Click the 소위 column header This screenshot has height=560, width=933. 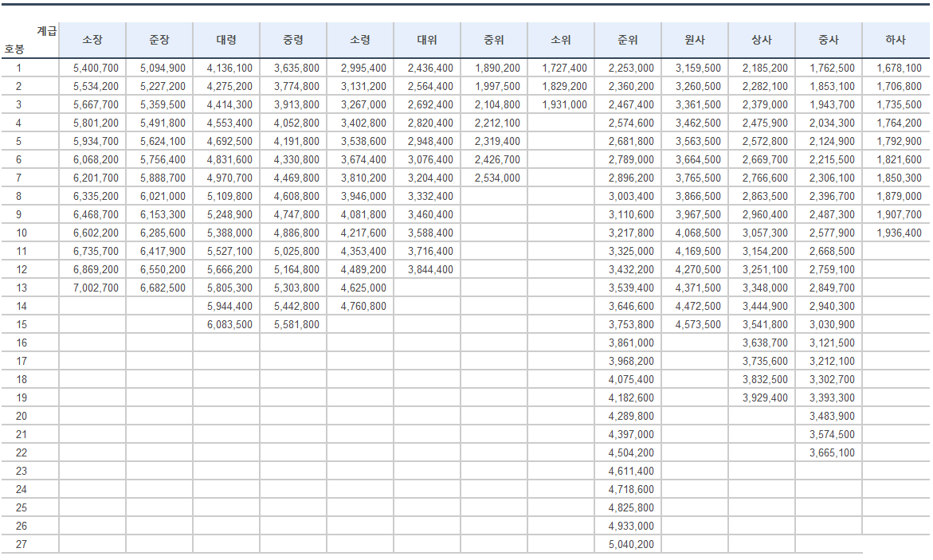[x=561, y=40]
